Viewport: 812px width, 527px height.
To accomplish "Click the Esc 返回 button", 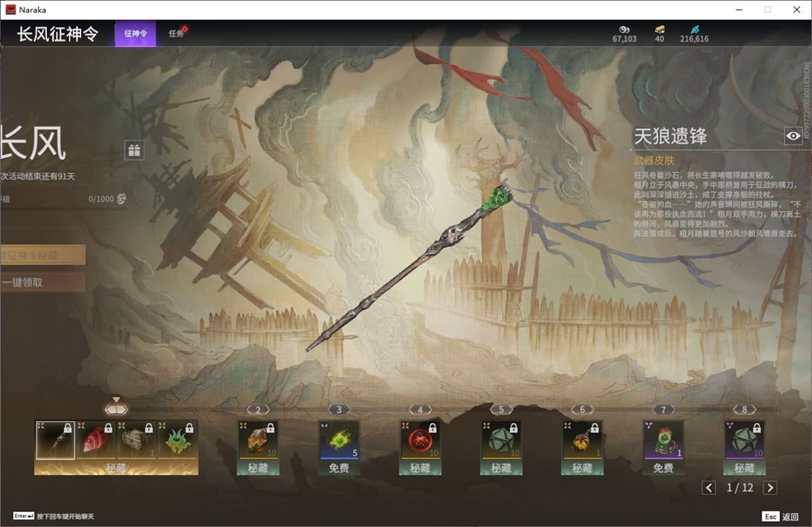I will [x=781, y=517].
